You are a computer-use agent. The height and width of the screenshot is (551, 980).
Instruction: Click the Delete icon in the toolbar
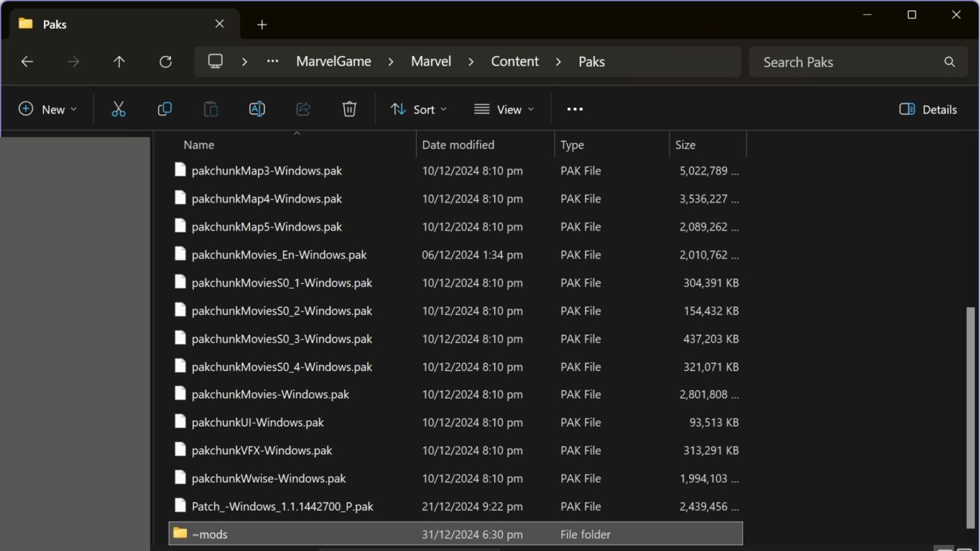tap(349, 108)
